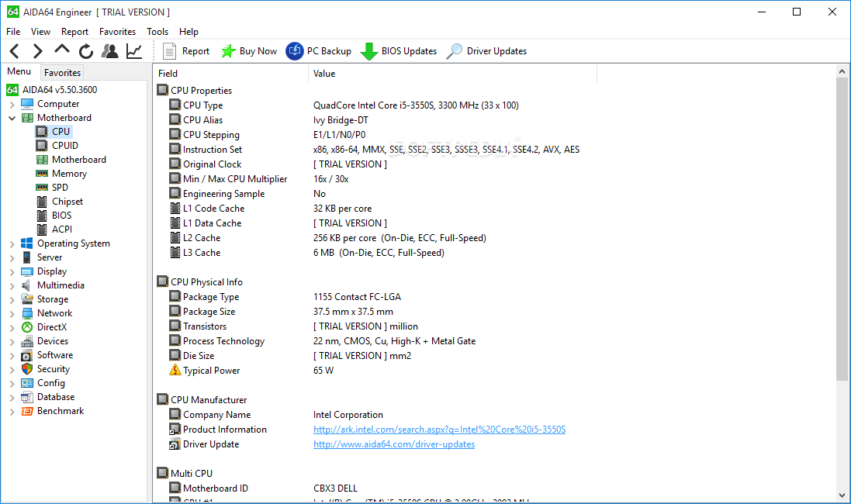Image resolution: width=851 pixels, height=504 pixels.
Task: Select Chipset in sidebar
Action: (67, 202)
